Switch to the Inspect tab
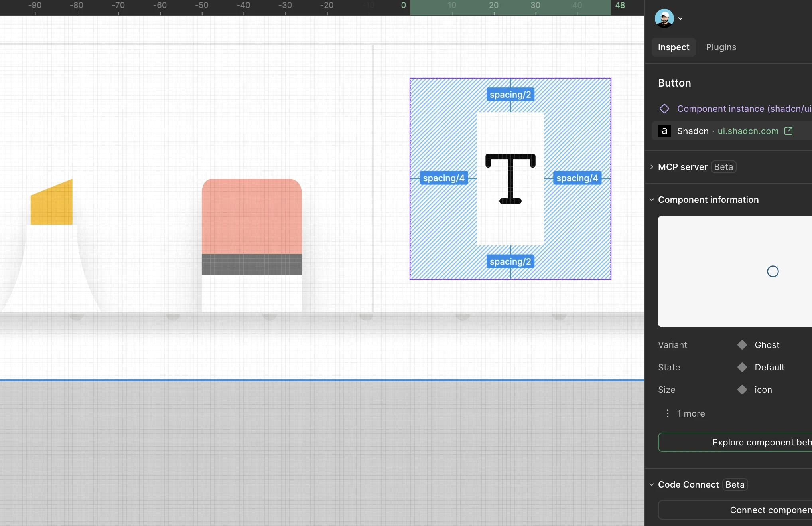Image resolution: width=812 pixels, height=526 pixels. (673, 47)
